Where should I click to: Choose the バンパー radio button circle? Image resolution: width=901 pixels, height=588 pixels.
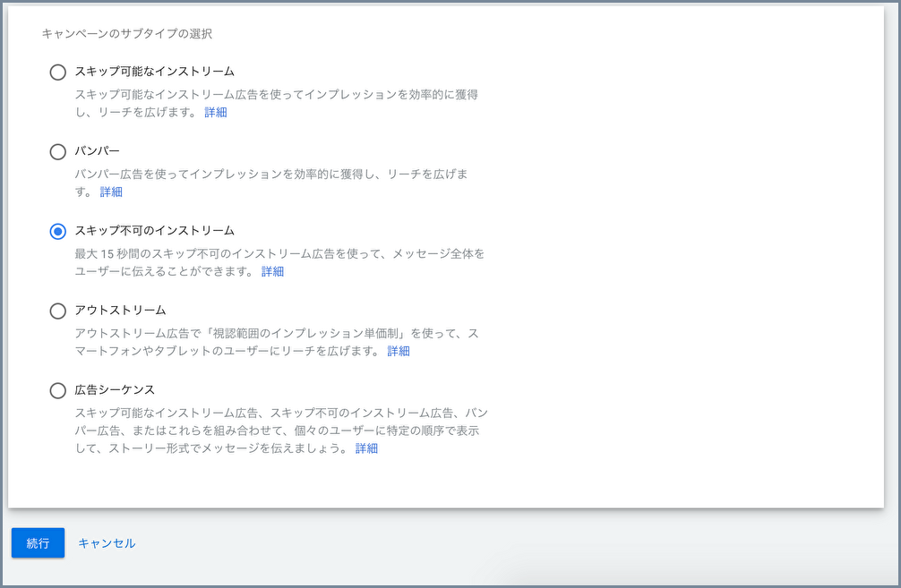coord(58,151)
